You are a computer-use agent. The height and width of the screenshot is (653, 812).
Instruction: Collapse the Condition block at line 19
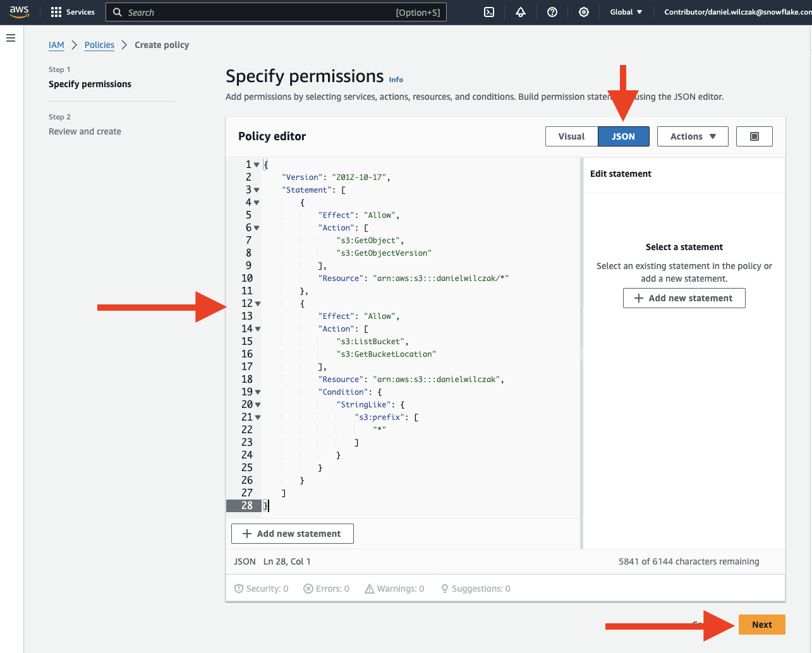(x=258, y=392)
